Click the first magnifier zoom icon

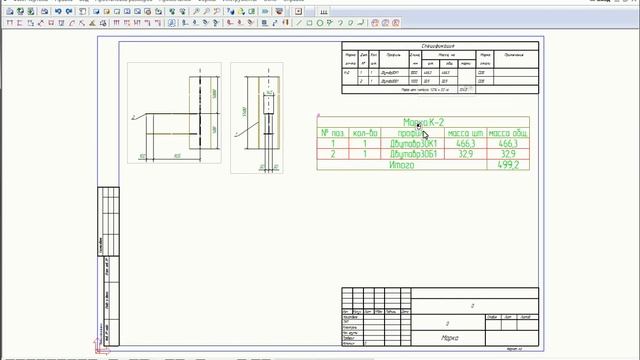[196, 11]
